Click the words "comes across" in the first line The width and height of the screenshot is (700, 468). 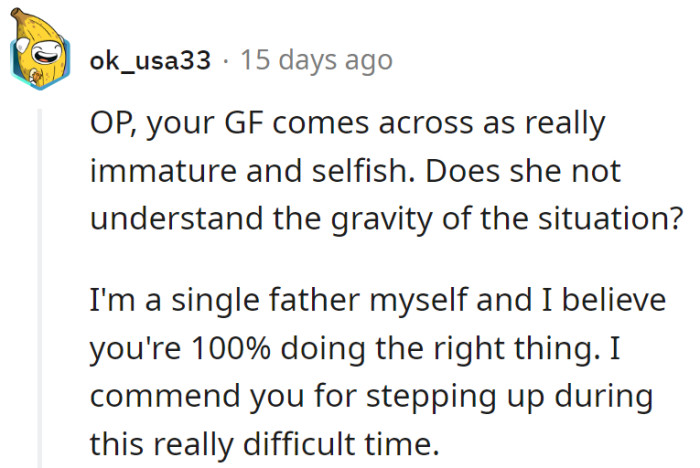391,127
